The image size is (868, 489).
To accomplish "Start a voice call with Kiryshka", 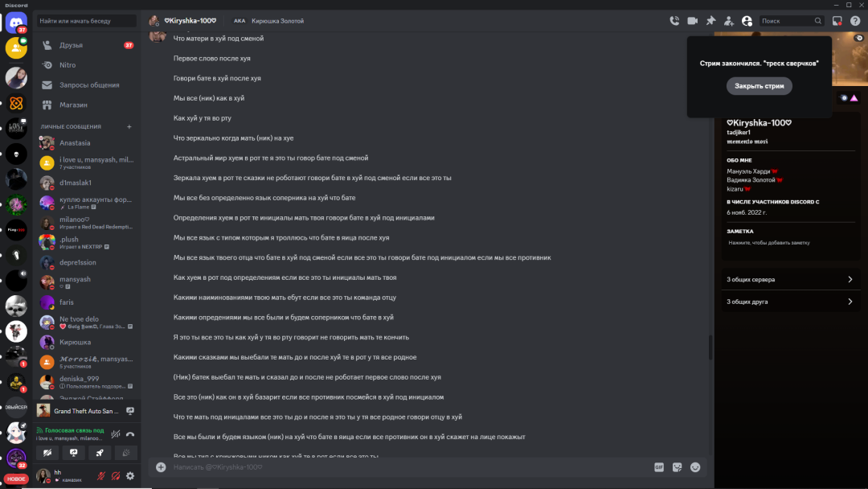I will [x=674, y=21].
